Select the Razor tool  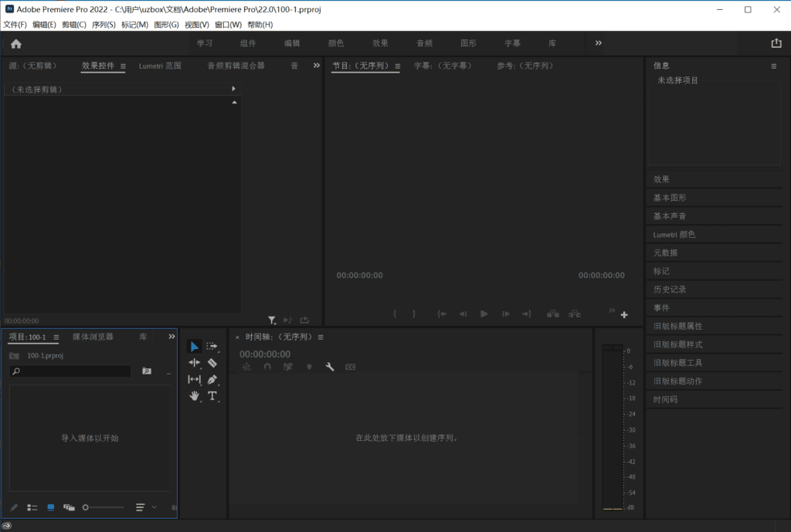click(212, 363)
